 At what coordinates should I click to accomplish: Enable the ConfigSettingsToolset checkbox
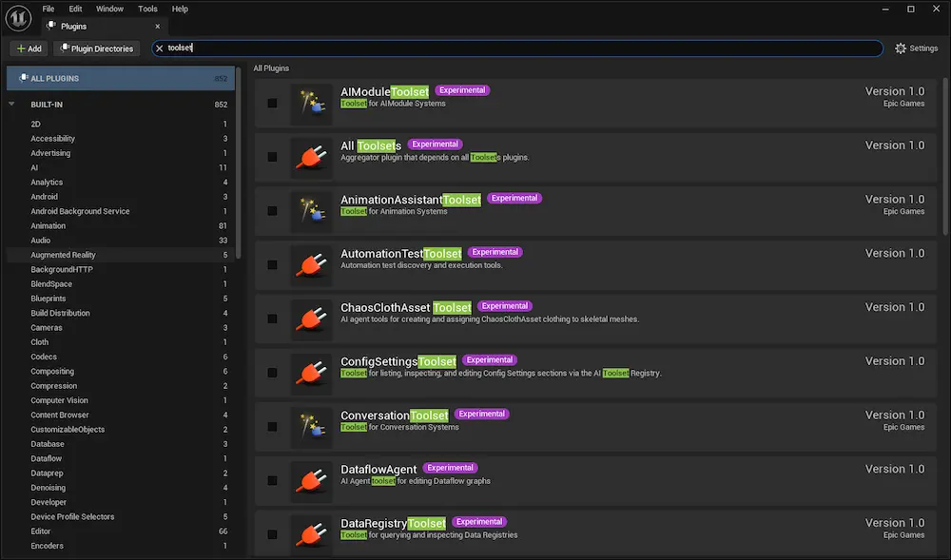272,374
